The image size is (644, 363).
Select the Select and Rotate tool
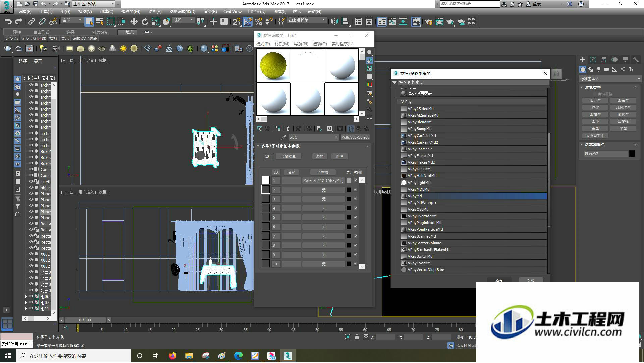tap(145, 22)
